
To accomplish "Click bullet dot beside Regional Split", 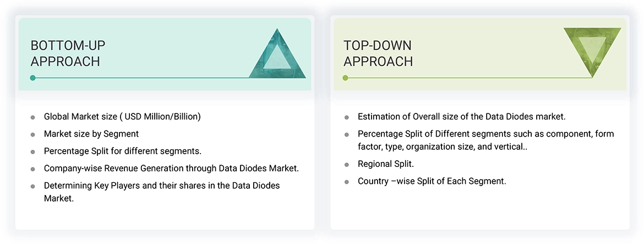I will (346, 165).
